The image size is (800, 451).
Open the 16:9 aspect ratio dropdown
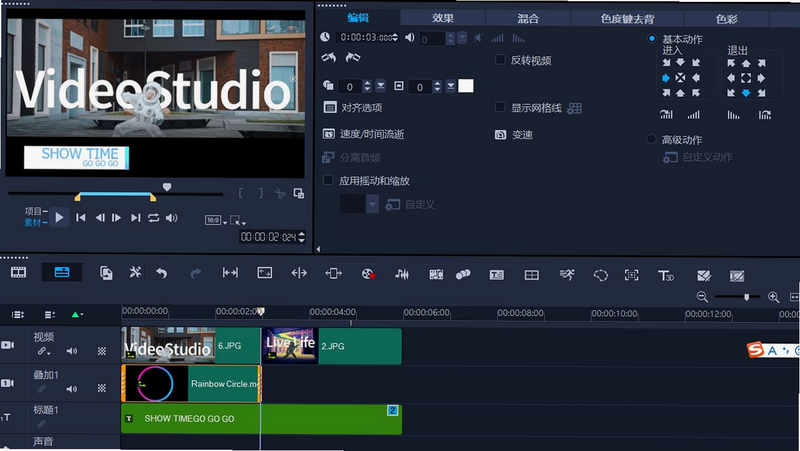pyautogui.click(x=216, y=220)
